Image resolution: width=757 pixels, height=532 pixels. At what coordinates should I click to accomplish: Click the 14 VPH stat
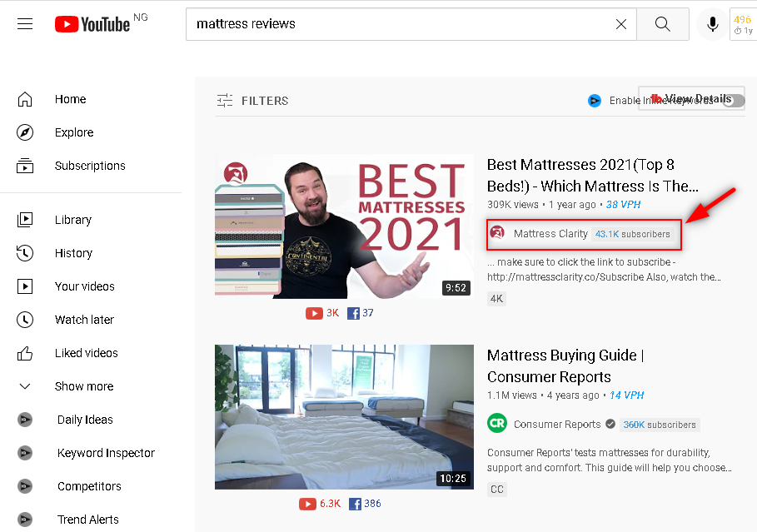click(x=626, y=395)
